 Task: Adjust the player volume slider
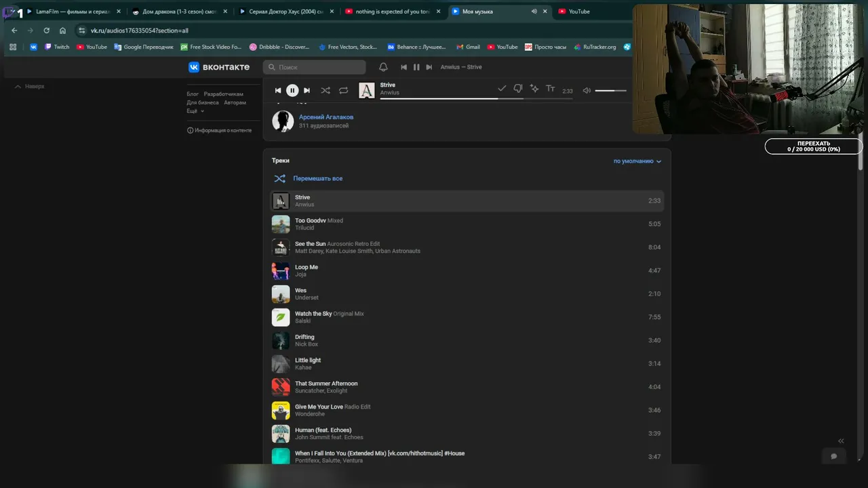(610, 90)
